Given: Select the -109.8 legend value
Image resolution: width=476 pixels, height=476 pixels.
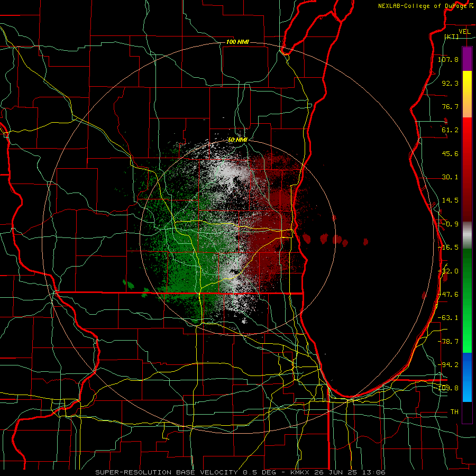Looking at the screenshot, I should 448,388.
